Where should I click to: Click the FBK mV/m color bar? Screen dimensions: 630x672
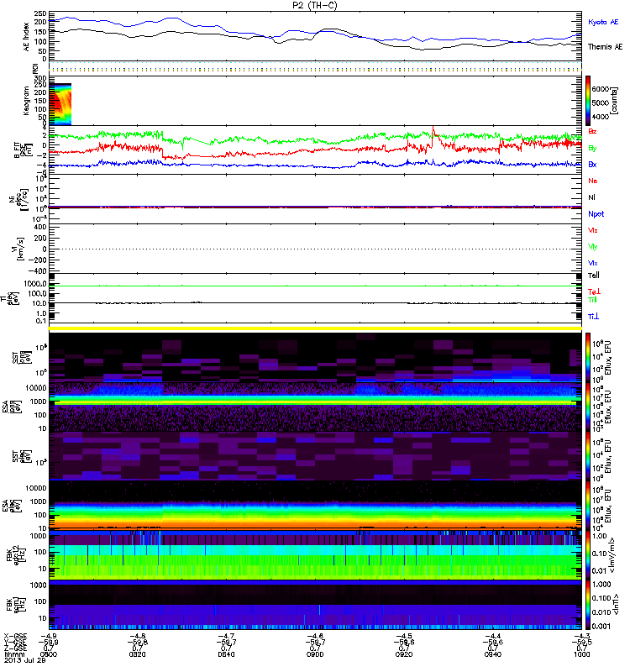click(x=588, y=555)
